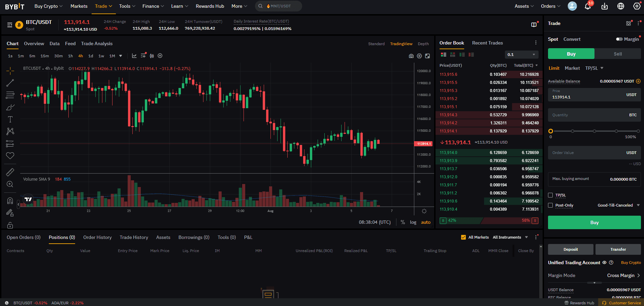Switch to the Recent Trades tab
This screenshot has height=306, width=644.
coord(487,43)
